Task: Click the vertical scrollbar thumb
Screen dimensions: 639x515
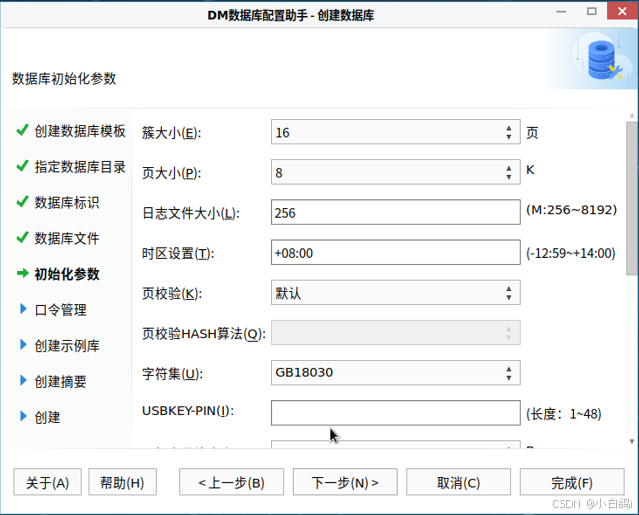Action: click(632, 198)
